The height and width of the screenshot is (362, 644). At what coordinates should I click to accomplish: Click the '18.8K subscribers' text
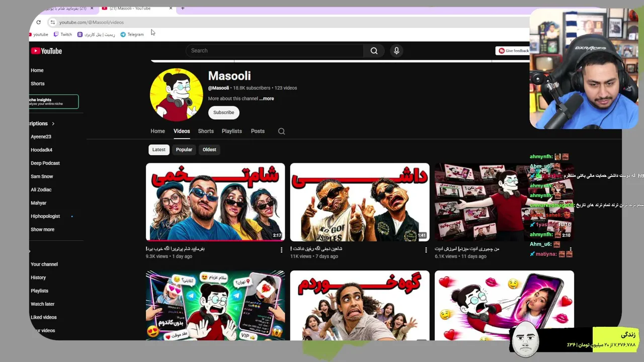click(x=252, y=88)
